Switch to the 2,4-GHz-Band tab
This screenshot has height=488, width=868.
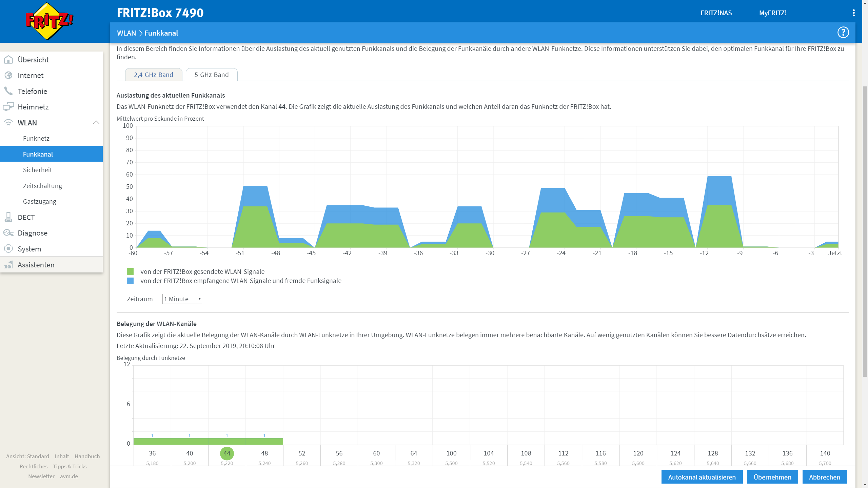[154, 75]
